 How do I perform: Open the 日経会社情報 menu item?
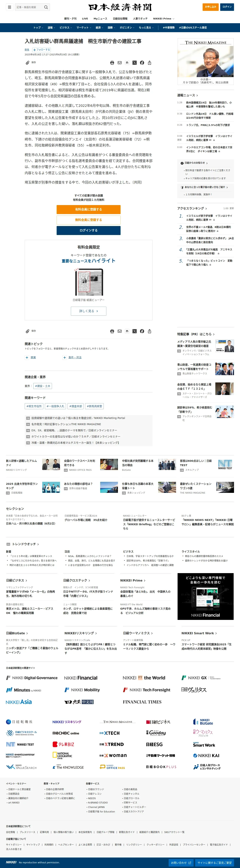[120, 19]
